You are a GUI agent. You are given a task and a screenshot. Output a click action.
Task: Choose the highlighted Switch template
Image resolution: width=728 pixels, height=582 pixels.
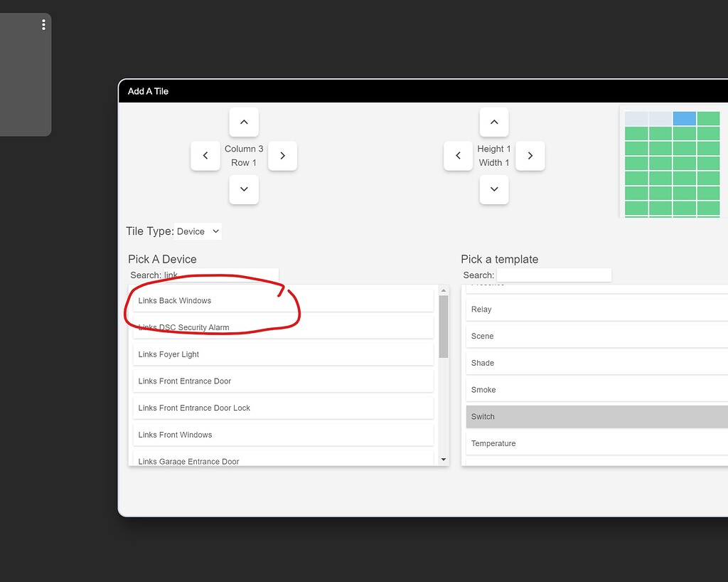pyautogui.click(x=597, y=417)
